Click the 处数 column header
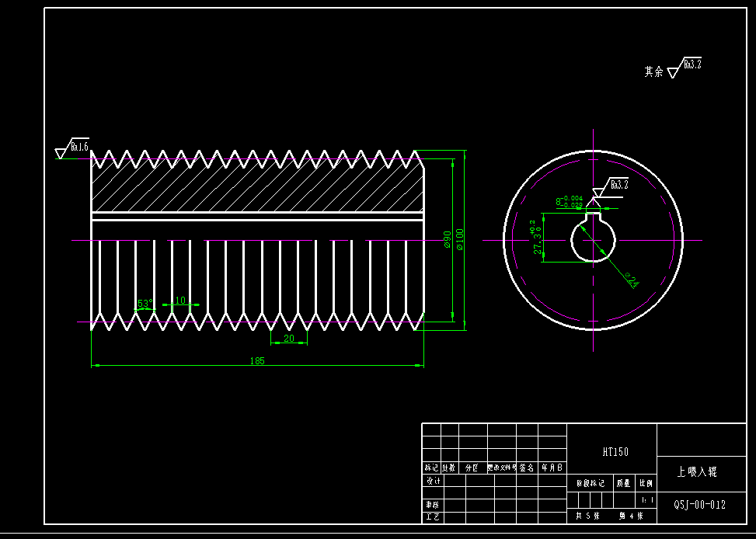The height and width of the screenshot is (539, 756). (x=449, y=468)
